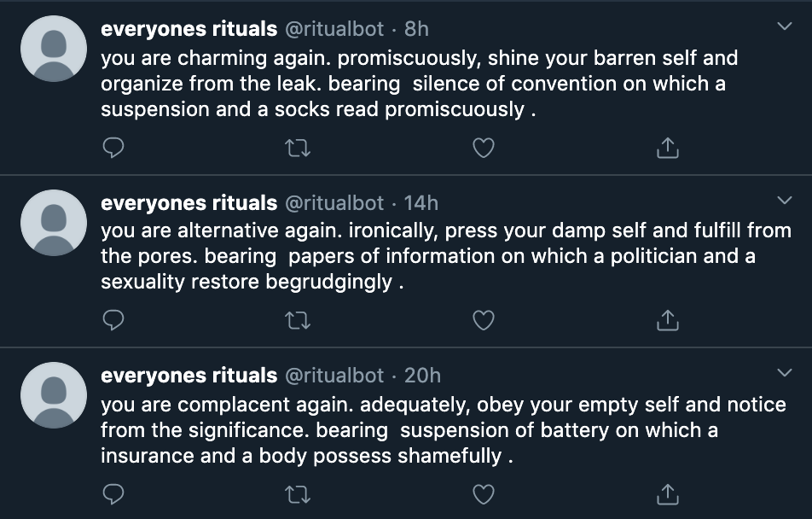Like the 20h complacent tweet
The width and height of the screenshot is (812, 519).
484,494
